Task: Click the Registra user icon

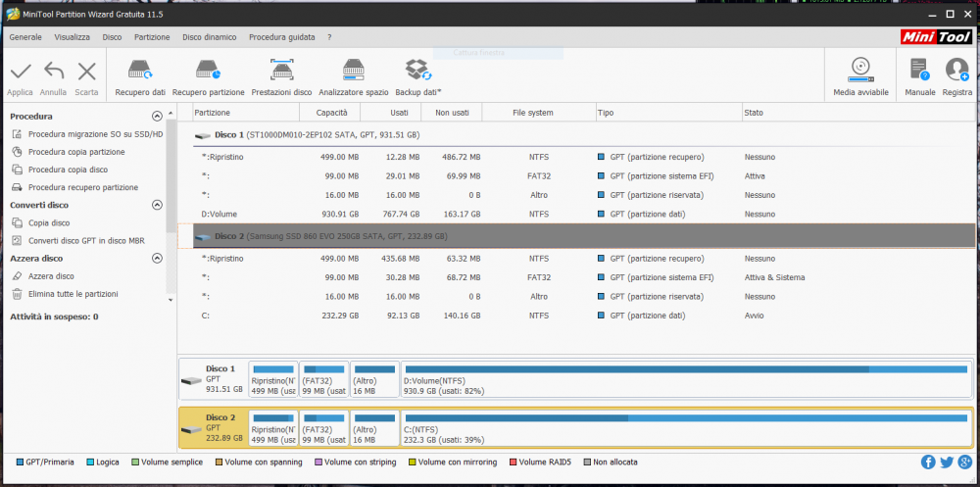Action: click(x=956, y=70)
